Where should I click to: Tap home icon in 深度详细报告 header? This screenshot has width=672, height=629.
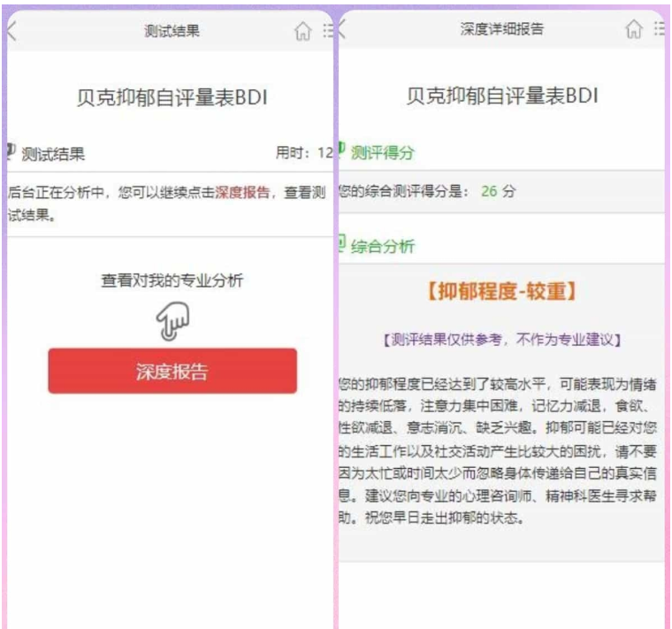(x=633, y=30)
